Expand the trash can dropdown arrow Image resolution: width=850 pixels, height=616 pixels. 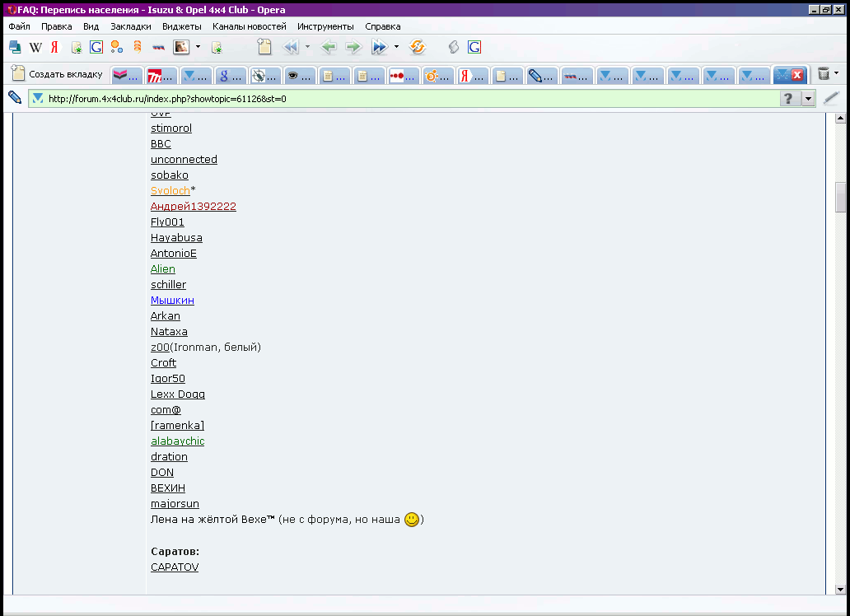click(x=837, y=73)
